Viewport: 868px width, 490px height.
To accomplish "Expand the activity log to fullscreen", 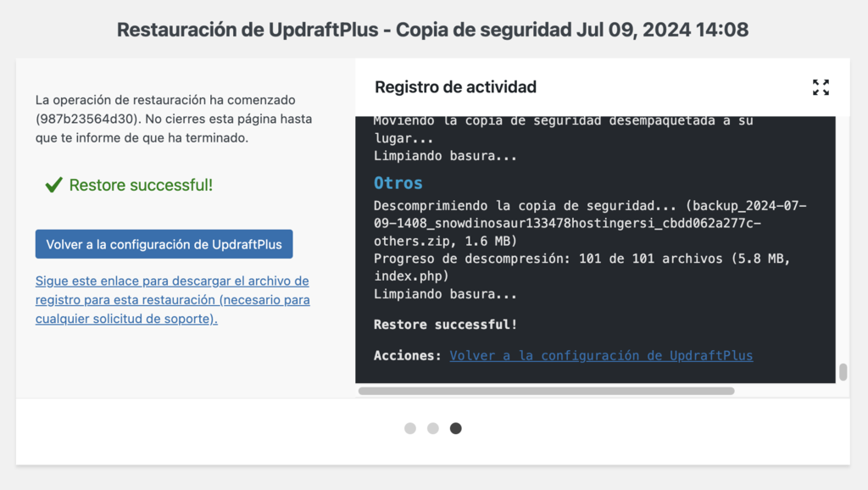I will point(821,86).
